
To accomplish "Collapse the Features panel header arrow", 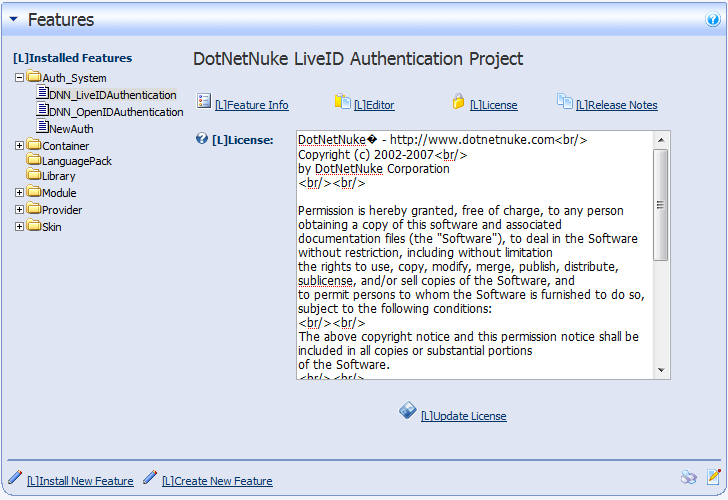I will point(13,19).
